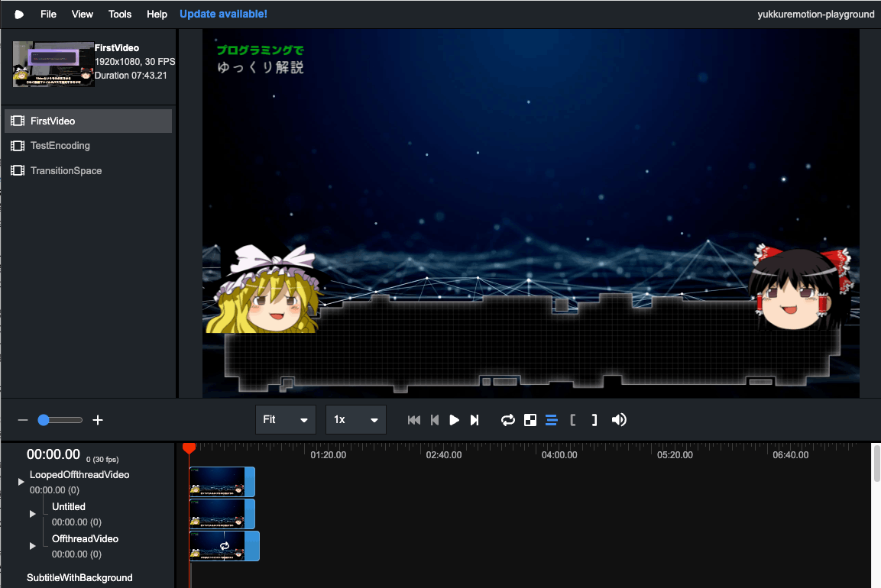Play the video preview
881x588 pixels.
coord(454,420)
